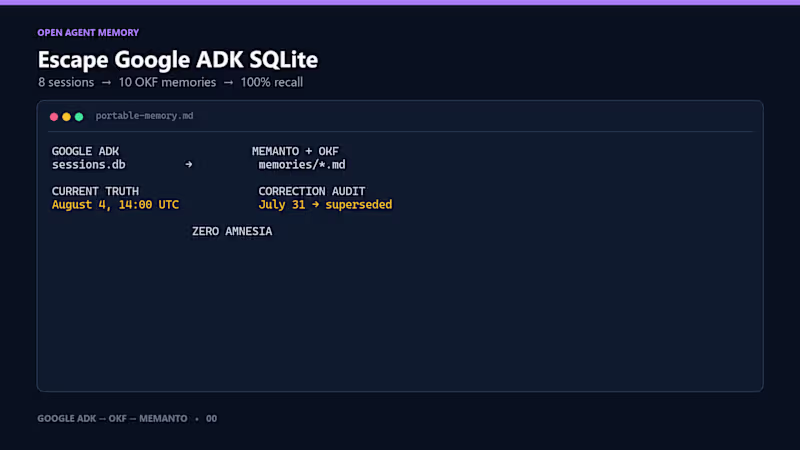Screen dimensions: 800x450
Task: Select the portable-memory.md file title
Action: click(144, 116)
